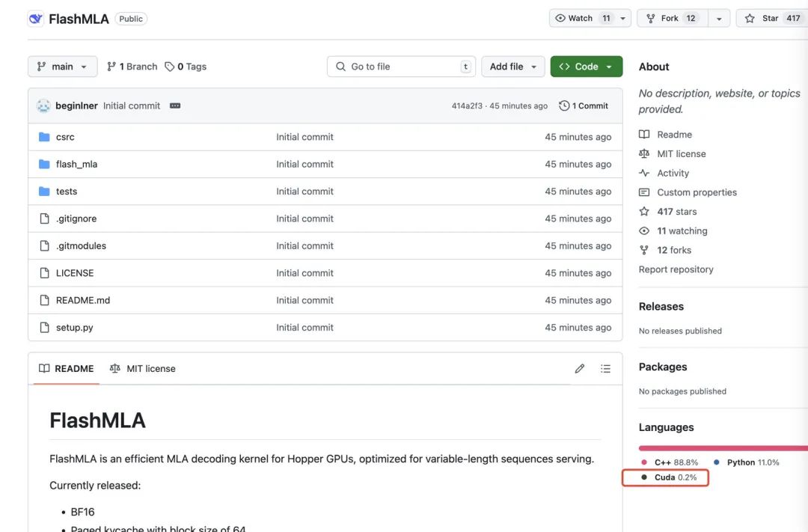The image size is (808, 532).
Task: Open the .gitmodules file name
Action: tap(81, 246)
